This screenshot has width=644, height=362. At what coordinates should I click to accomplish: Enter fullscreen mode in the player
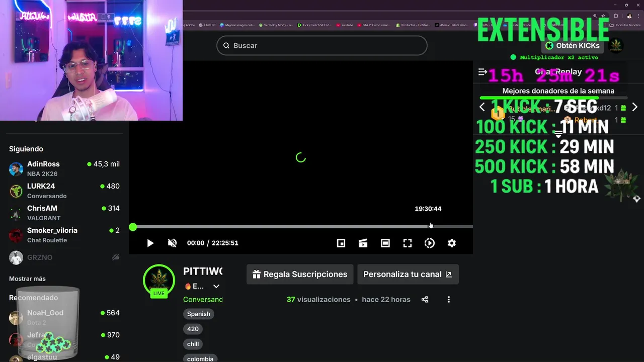coord(408,243)
